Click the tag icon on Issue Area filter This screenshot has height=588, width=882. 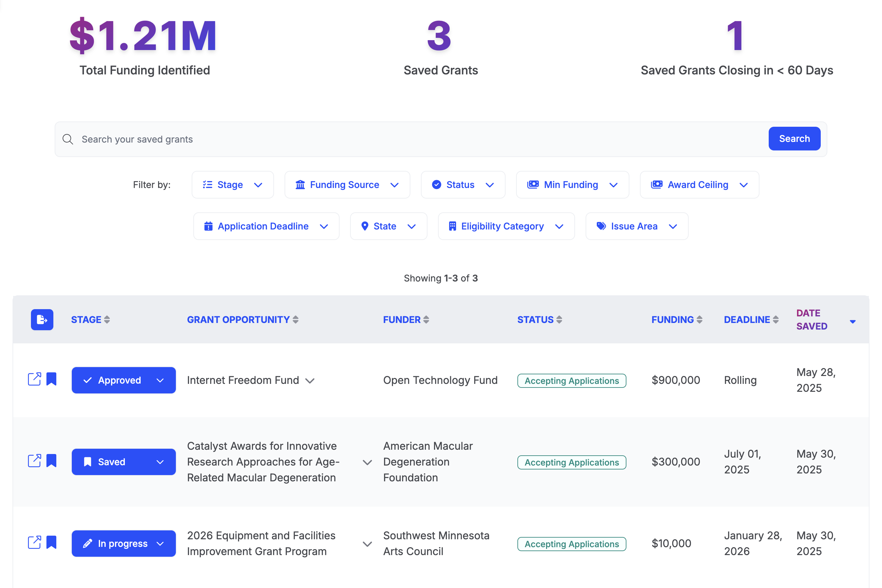601,226
